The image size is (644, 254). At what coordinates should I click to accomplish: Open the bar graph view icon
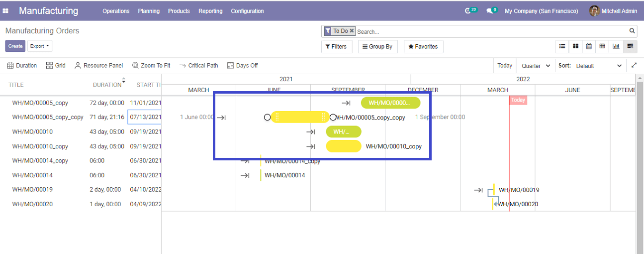click(616, 46)
